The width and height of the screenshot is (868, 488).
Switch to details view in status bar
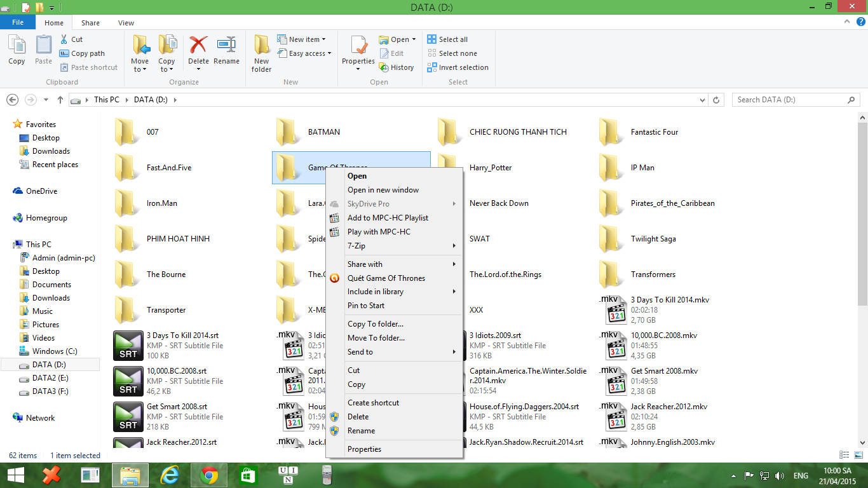point(844,455)
